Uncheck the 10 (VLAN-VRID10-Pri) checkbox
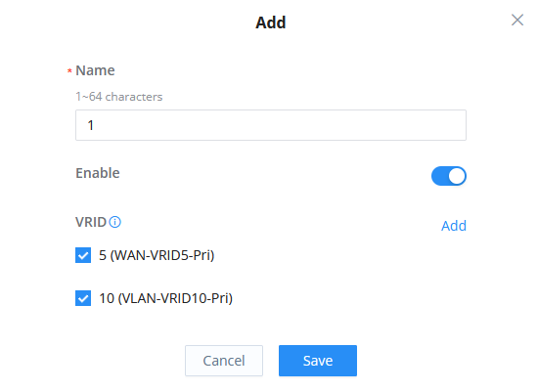The image size is (538, 392). click(83, 298)
